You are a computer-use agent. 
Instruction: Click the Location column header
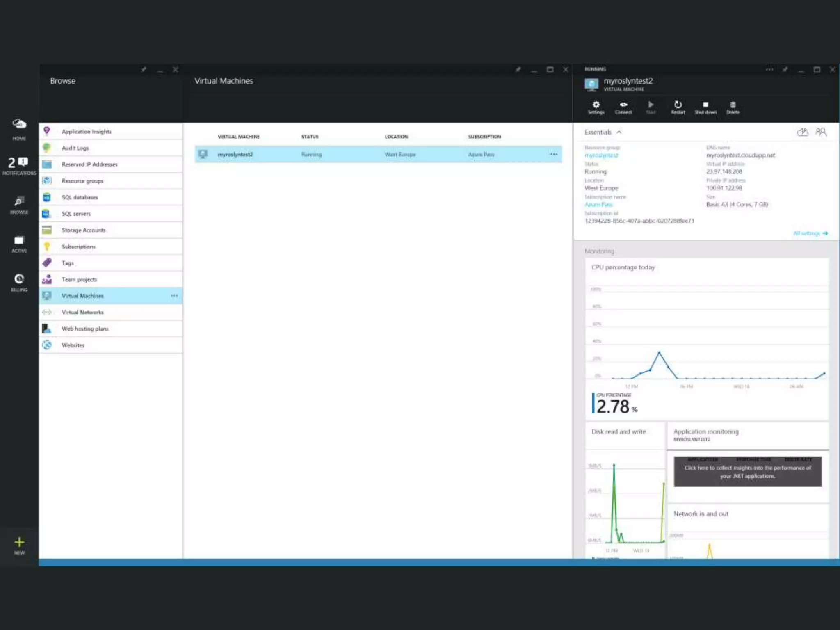396,137
